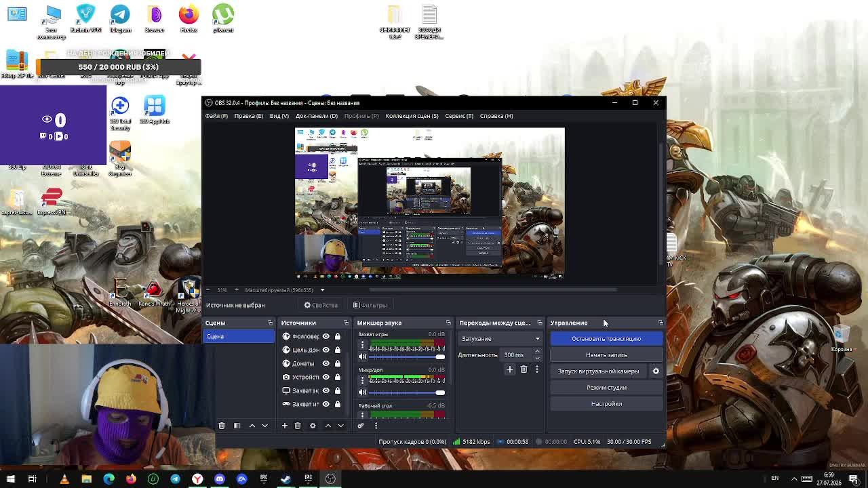Hide the Донаты source eye
Screen dimensions: 868x488
click(x=325, y=363)
